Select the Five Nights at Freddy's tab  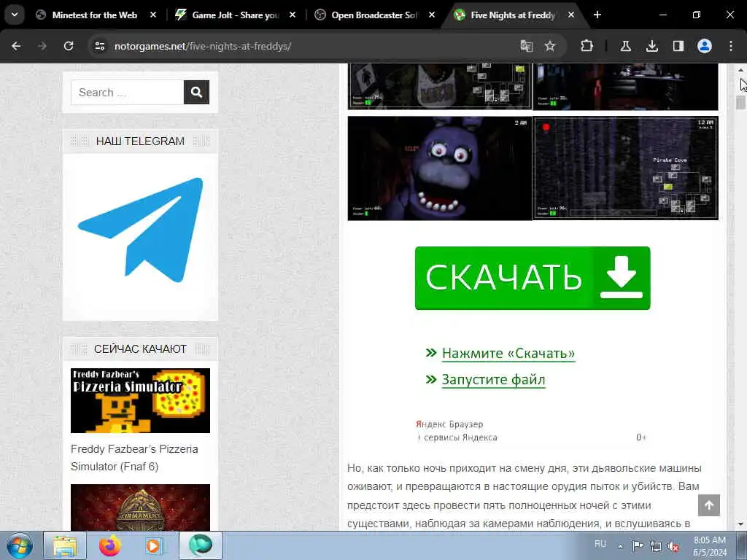(514, 15)
